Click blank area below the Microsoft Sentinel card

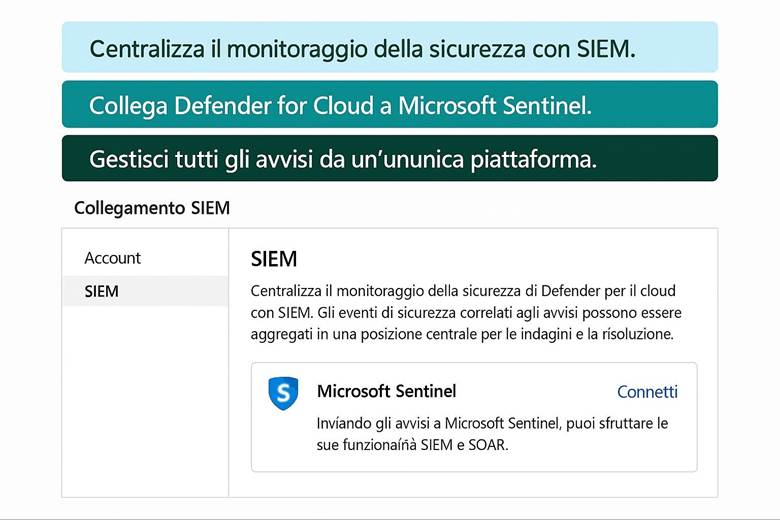click(x=473, y=483)
